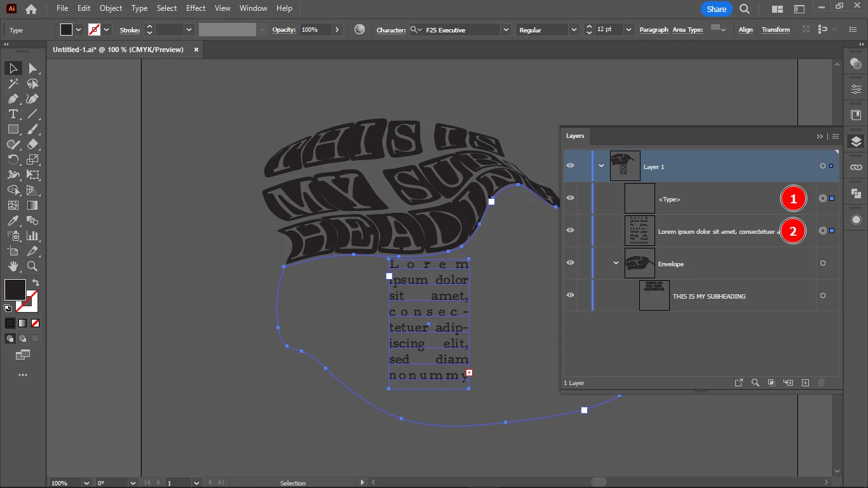Click the Opacity value field

point(315,30)
